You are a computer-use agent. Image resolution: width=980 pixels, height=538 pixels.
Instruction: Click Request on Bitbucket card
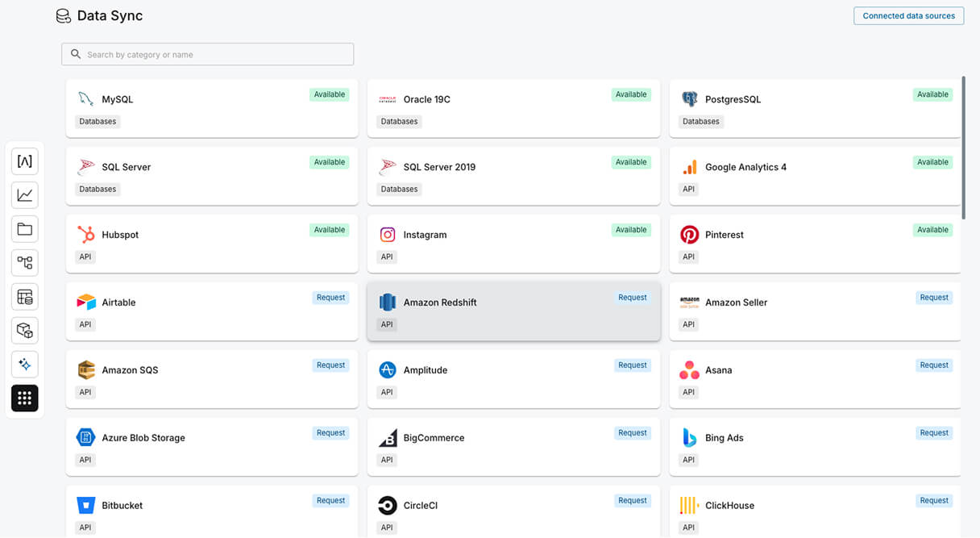click(x=330, y=501)
